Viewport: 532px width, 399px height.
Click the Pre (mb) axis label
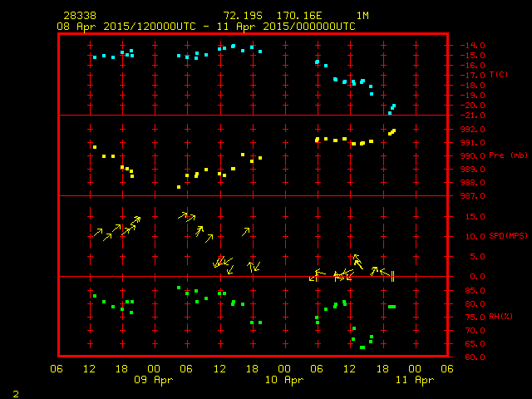(x=508, y=155)
